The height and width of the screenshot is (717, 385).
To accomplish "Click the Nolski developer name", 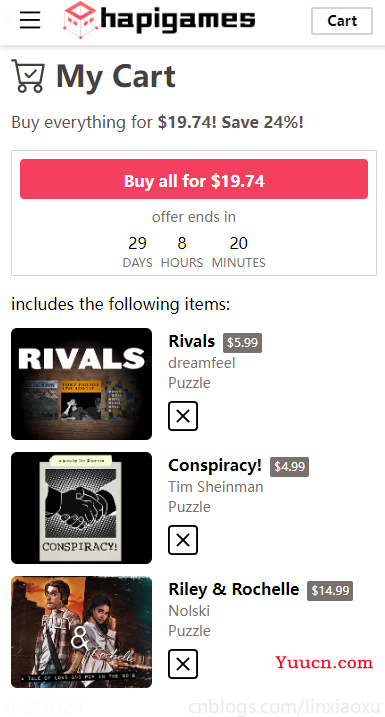I will 189,611.
